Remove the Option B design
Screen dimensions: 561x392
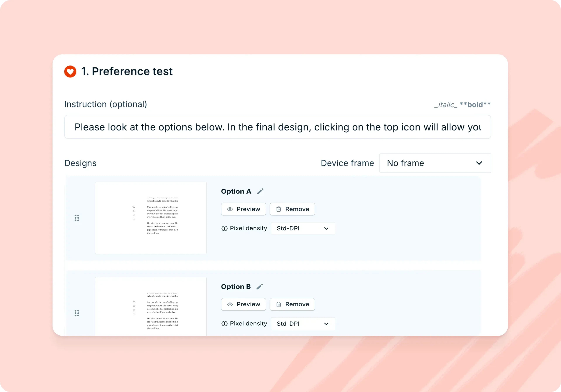click(x=292, y=304)
